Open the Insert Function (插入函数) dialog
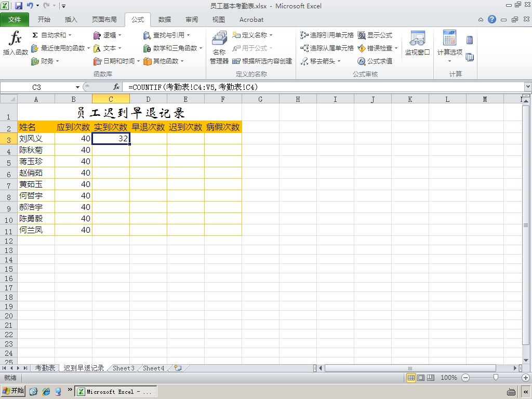 (x=15, y=43)
